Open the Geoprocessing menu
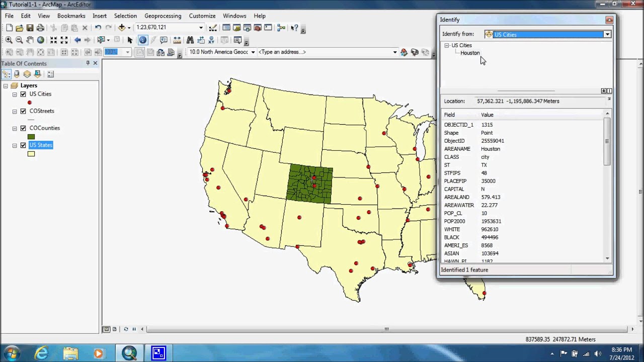This screenshot has width=644, height=362. coord(163,16)
